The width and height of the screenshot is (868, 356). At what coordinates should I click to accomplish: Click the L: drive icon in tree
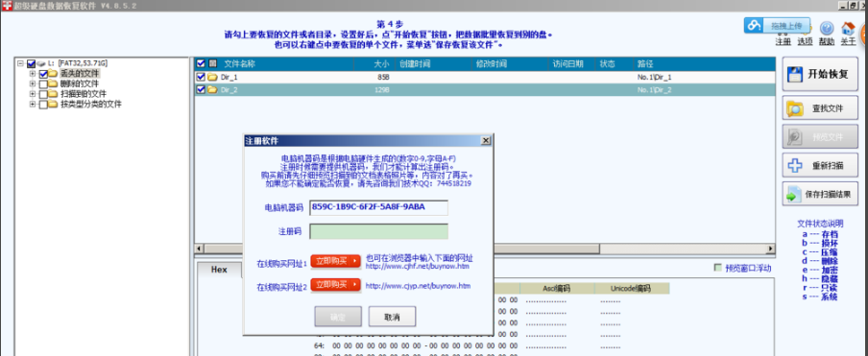(x=41, y=63)
